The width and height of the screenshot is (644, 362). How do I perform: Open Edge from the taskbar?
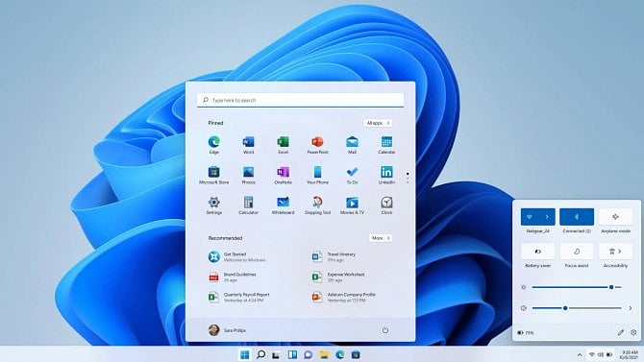(x=339, y=354)
